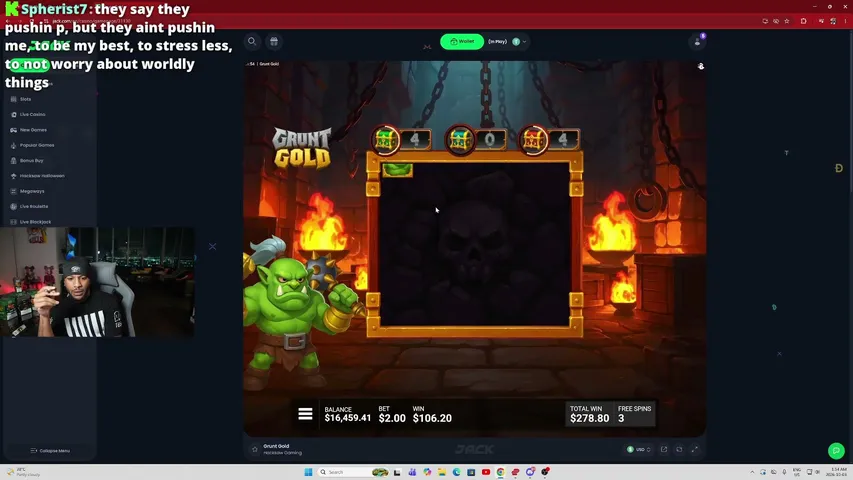Open YouTube app from the taskbar

coord(486,472)
